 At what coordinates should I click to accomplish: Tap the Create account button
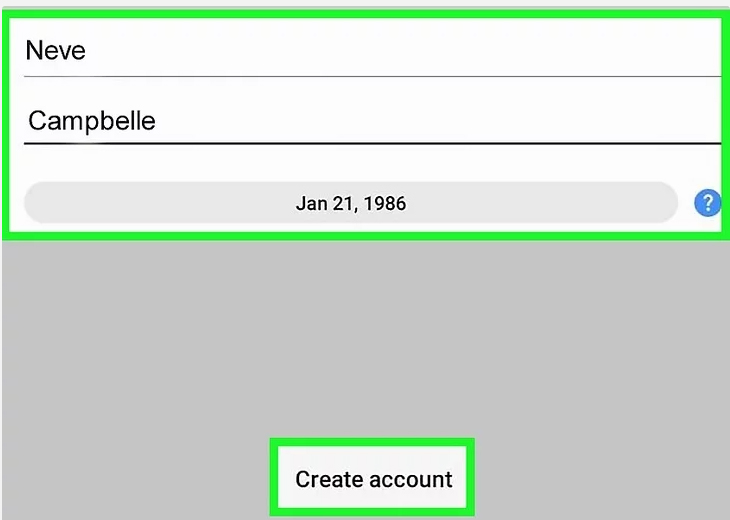pyautogui.click(x=373, y=478)
